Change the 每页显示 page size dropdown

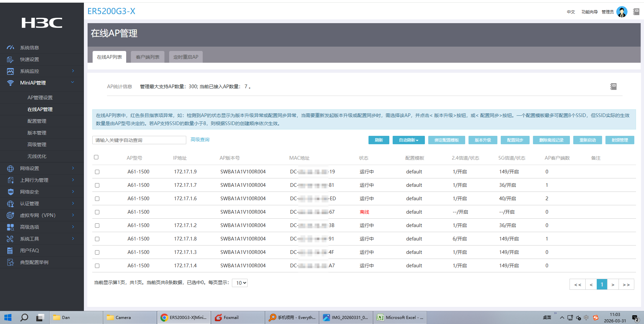[x=240, y=283]
